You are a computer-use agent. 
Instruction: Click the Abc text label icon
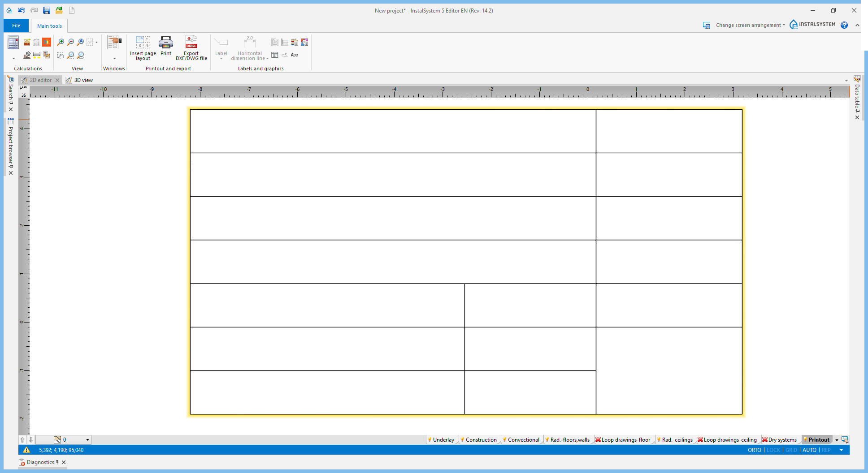click(x=294, y=55)
